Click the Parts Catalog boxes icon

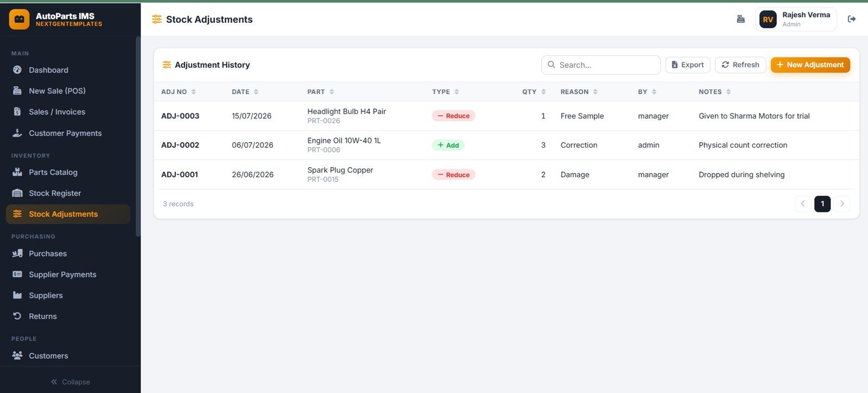17,172
